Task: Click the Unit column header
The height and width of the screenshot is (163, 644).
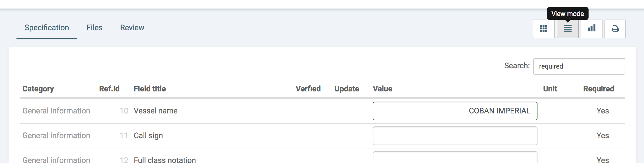Action: pyautogui.click(x=550, y=89)
